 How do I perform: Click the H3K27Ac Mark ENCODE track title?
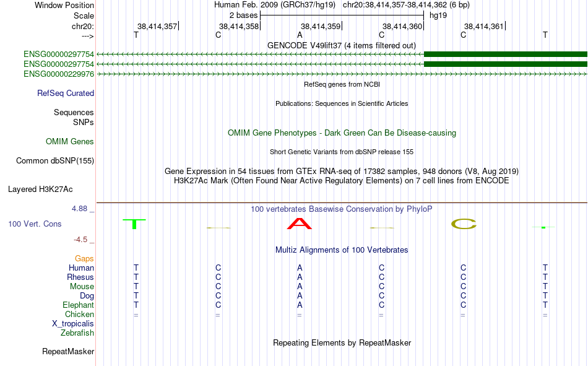342,181
